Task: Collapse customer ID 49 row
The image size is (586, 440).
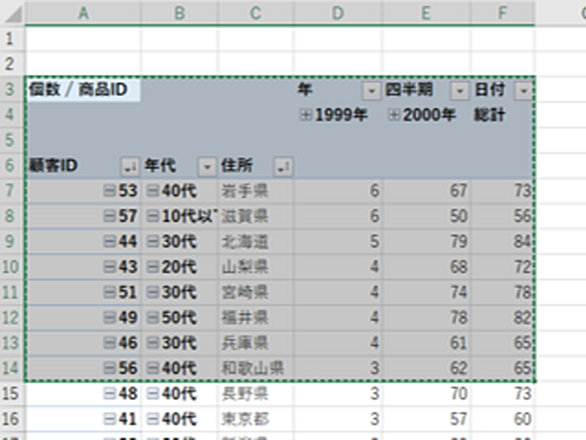Action: click(x=110, y=318)
